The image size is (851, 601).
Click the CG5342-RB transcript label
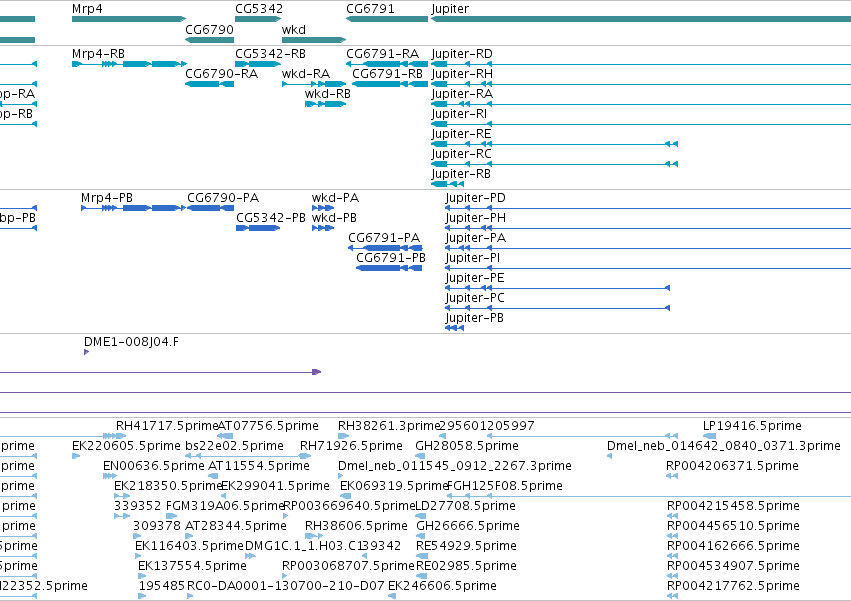pos(270,54)
